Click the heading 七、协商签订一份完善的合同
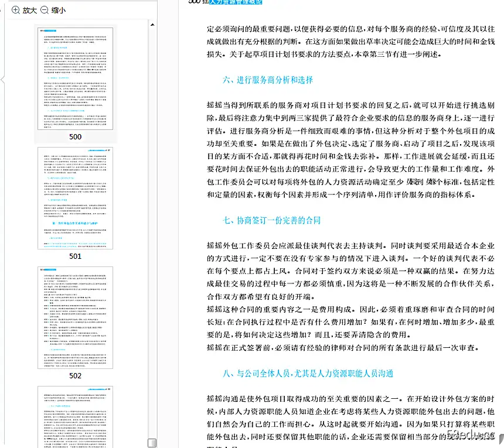Image resolution: width=504 pixels, height=448 pixels. [271, 220]
